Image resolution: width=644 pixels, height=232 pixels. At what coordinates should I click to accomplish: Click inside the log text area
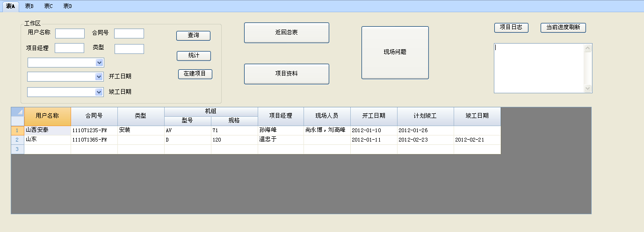click(539, 68)
